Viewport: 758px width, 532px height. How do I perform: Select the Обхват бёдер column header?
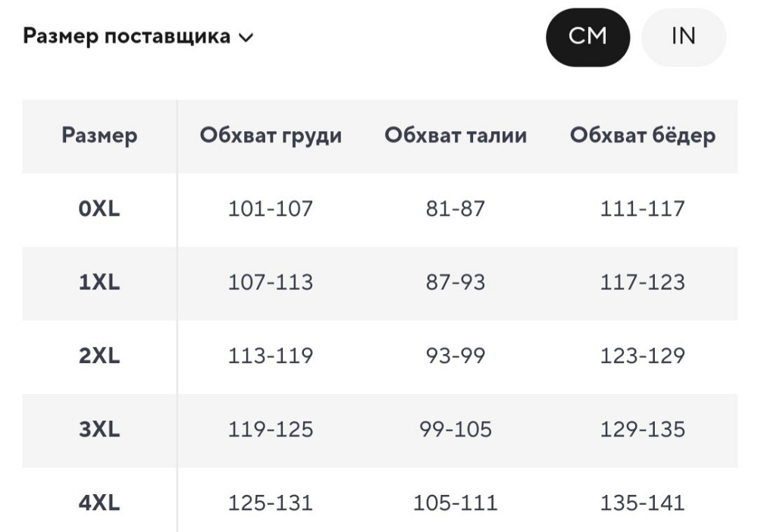tap(643, 136)
